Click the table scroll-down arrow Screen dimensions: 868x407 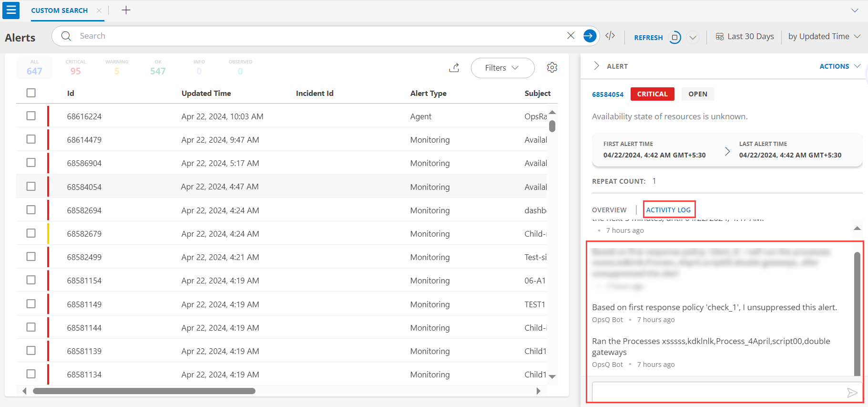pyautogui.click(x=552, y=376)
